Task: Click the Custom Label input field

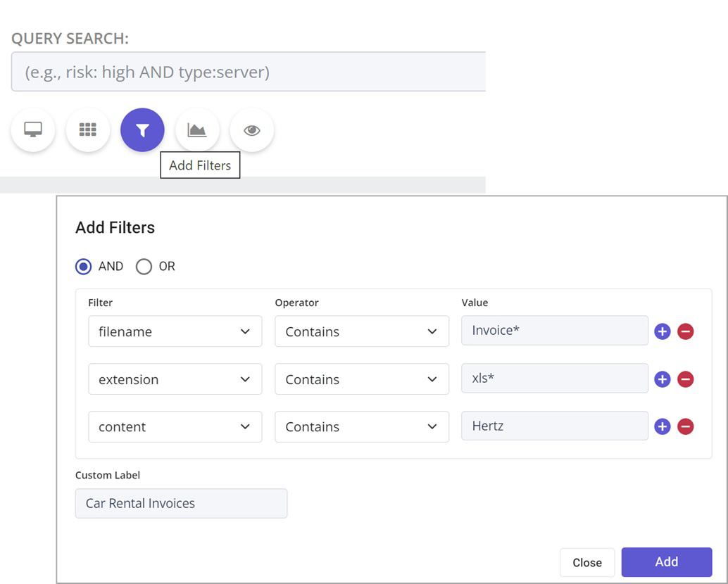Action: (181, 503)
